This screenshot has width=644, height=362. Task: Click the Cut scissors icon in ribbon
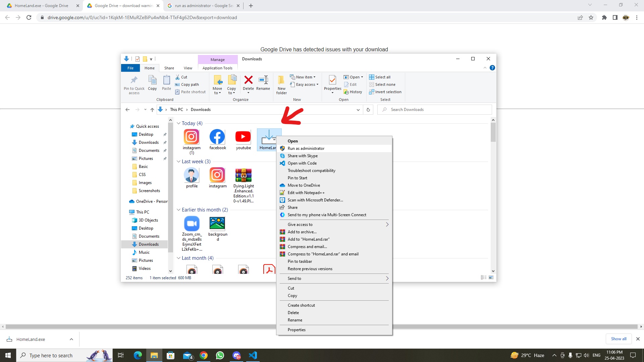(177, 77)
